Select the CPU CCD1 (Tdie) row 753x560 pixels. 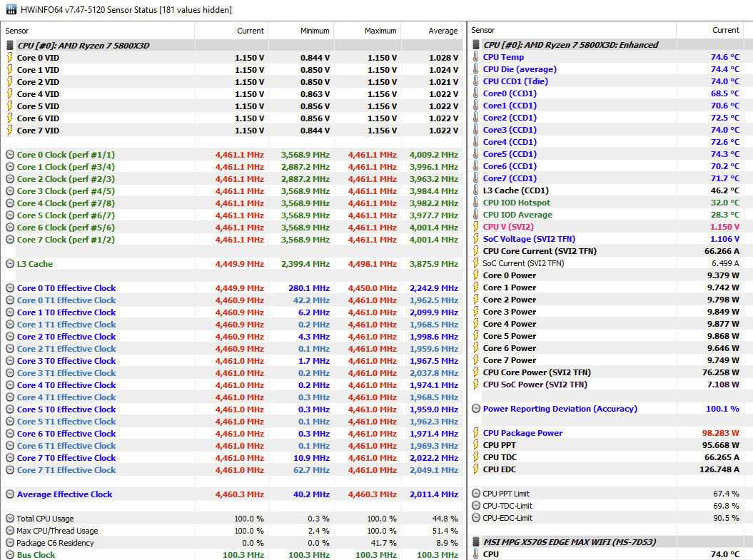(x=610, y=81)
